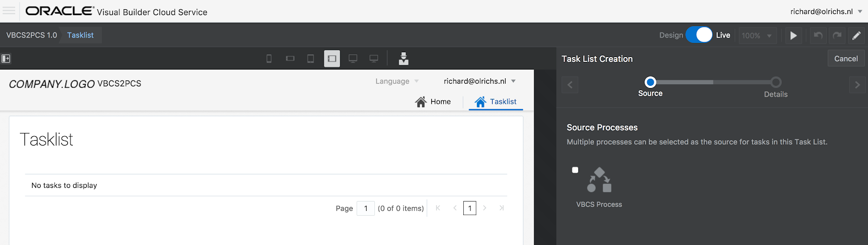The image size is (868, 245).
Task: Select the desktop monitor device preview
Action: tap(353, 59)
